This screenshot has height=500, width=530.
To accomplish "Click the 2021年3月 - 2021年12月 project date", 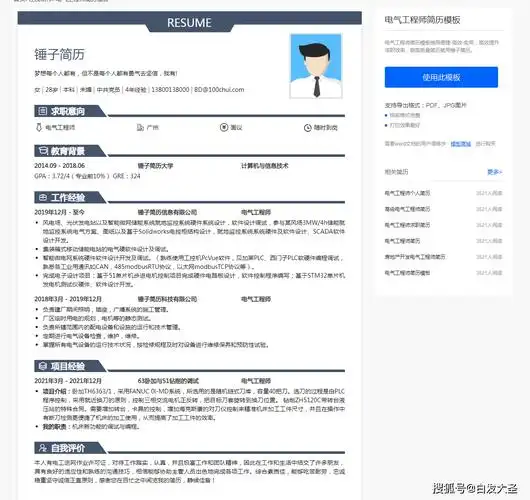I will (68, 381).
